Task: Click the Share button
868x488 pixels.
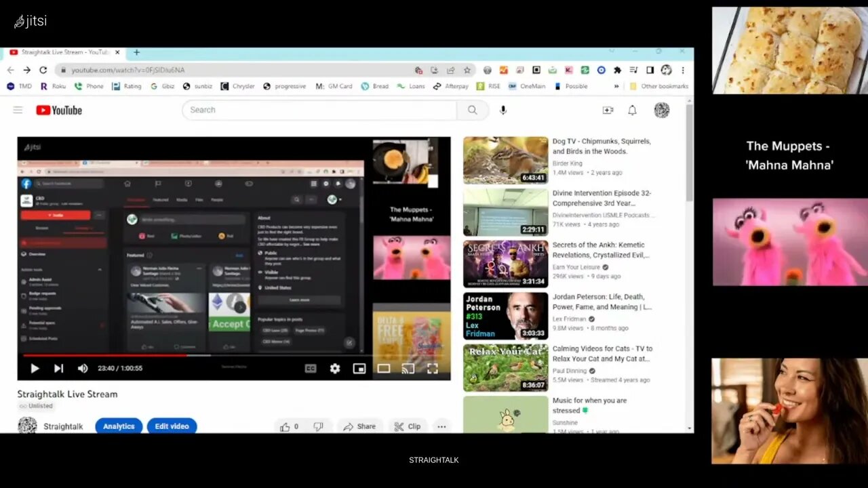Action: pos(360,426)
